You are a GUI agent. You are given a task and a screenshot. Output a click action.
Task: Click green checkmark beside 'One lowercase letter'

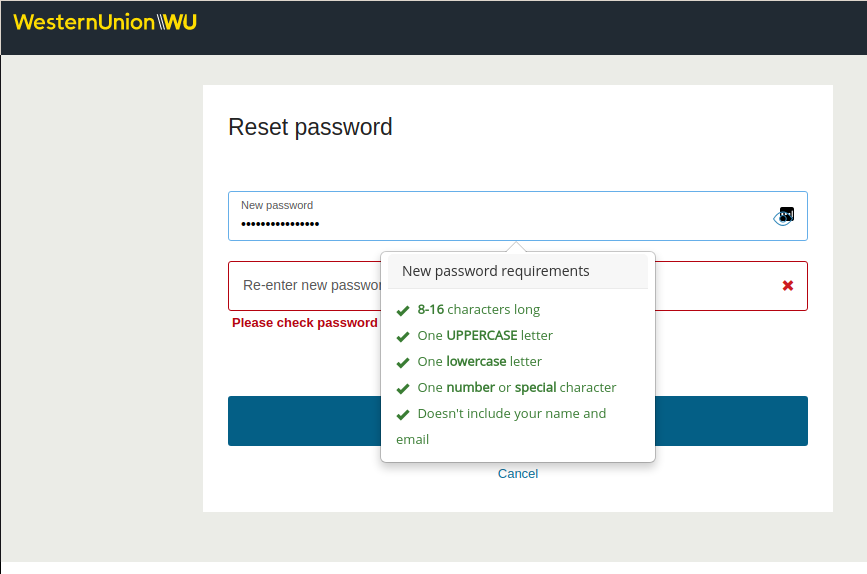click(x=403, y=363)
